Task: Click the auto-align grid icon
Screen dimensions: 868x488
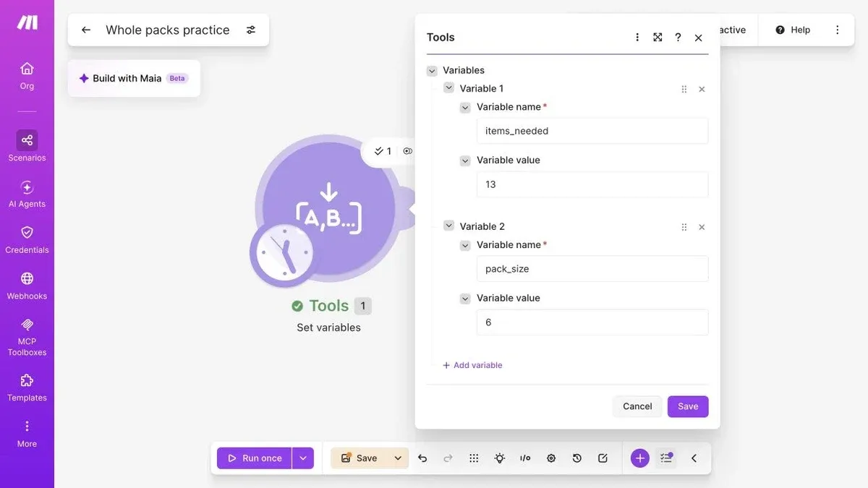Action: tap(474, 458)
